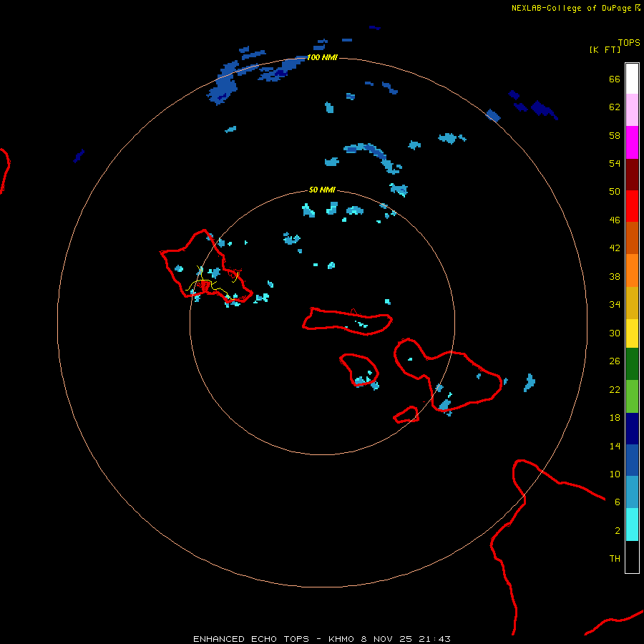The image size is (644, 644).
Task: Click the "50 NMI" range ring label
Action: [x=322, y=190]
